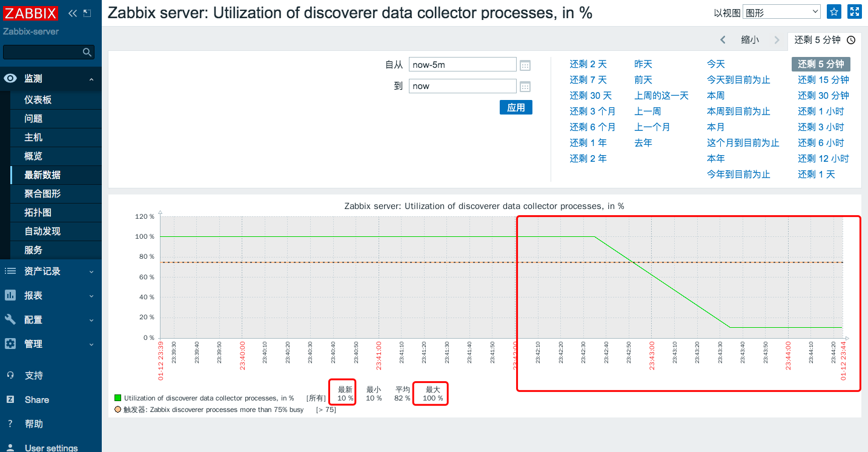Open the 以视图 图形 dropdown
868x452 pixels.
(781, 12)
